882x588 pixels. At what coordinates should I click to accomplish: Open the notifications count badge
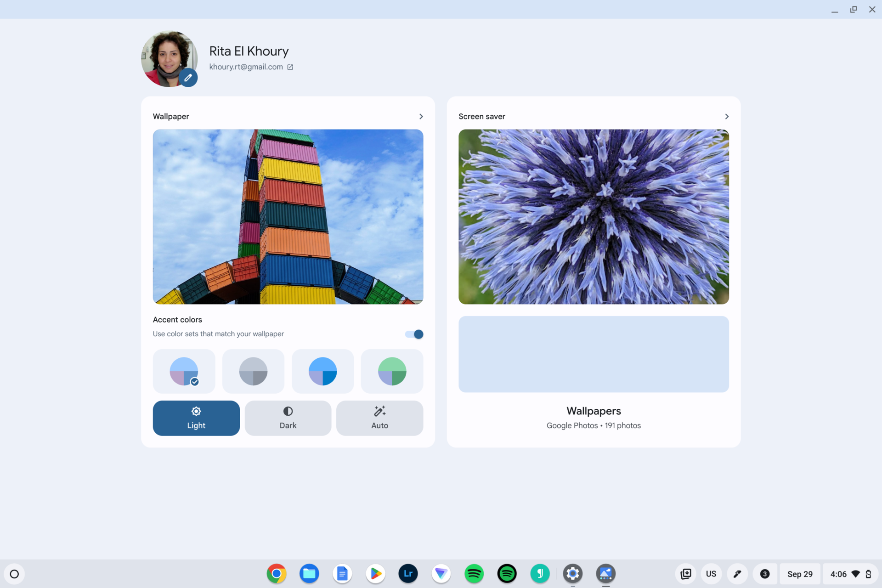pyautogui.click(x=765, y=574)
